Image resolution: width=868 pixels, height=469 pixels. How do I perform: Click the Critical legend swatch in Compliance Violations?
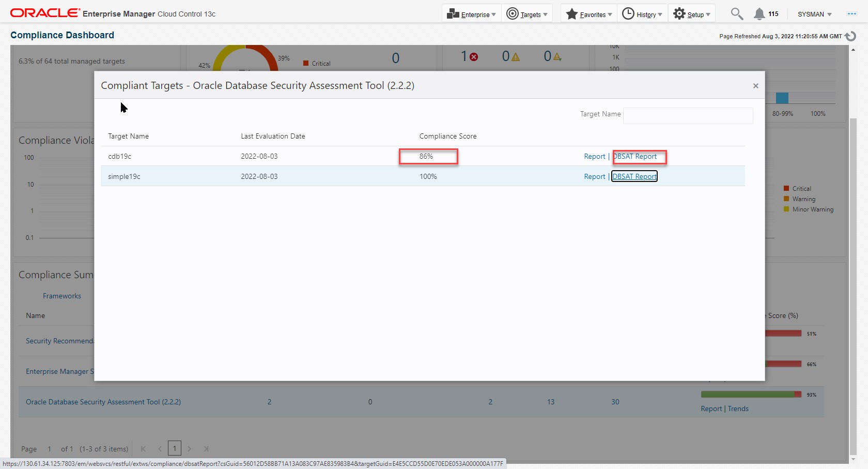(786, 189)
